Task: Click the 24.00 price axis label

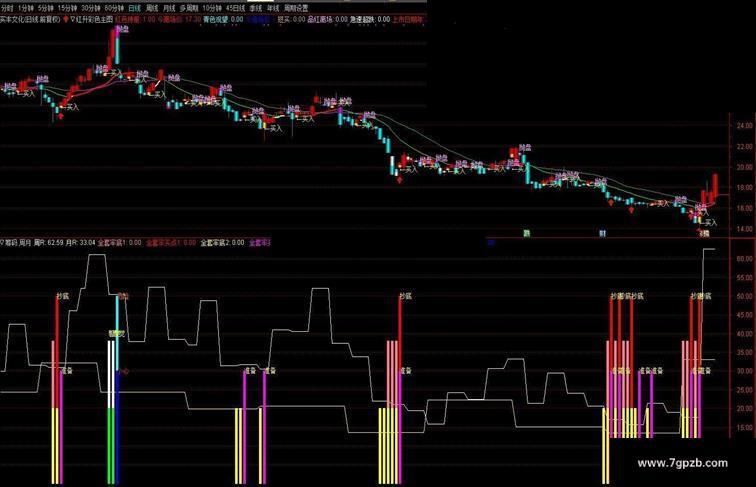Action: 743,126
